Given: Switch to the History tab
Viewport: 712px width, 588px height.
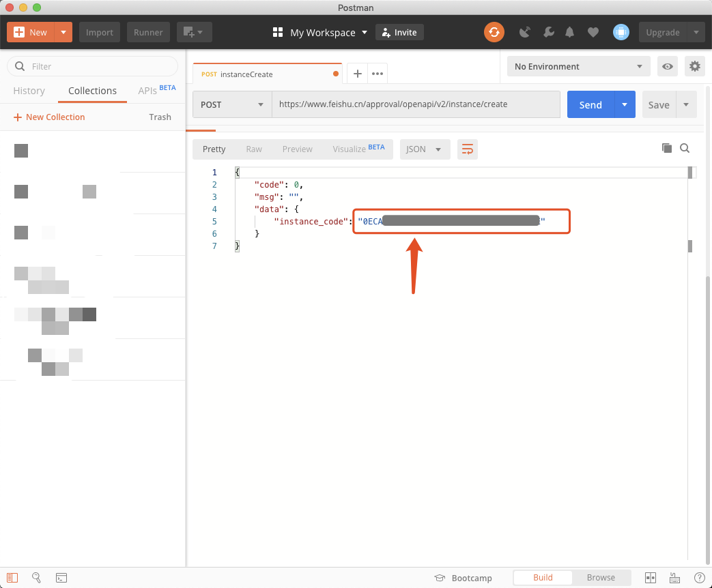Looking at the screenshot, I should click(x=29, y=91).
